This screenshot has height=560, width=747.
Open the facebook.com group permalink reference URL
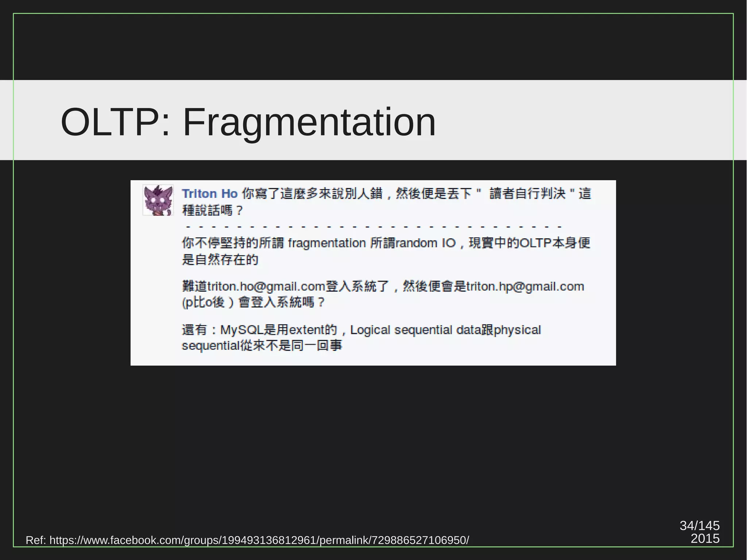pyautogui.click(x=259, y=540)
